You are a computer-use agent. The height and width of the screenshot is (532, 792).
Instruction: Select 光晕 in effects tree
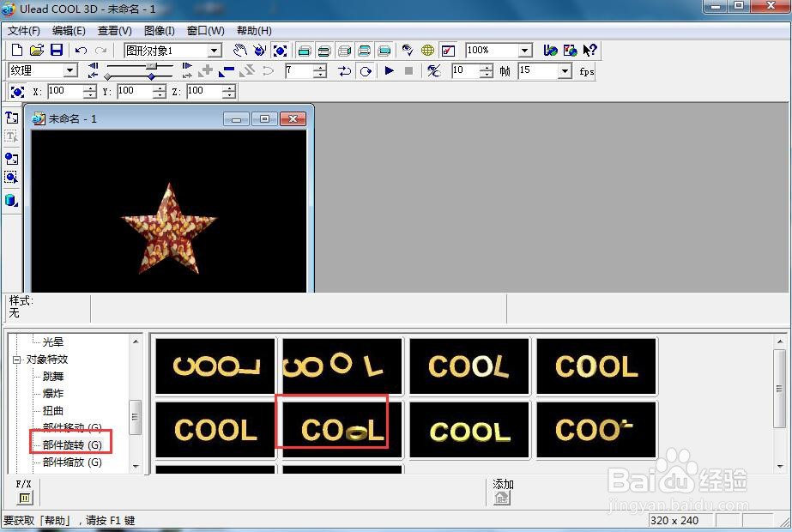[53, 342]
